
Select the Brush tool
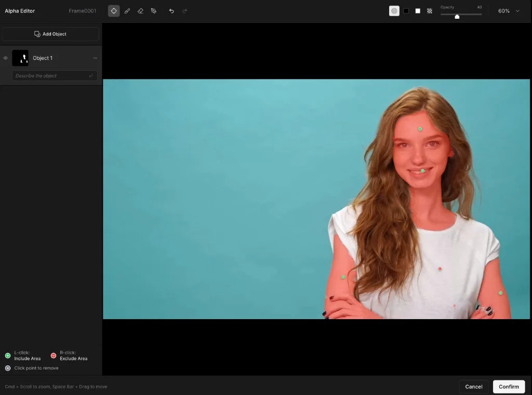[x=127, y=11]
